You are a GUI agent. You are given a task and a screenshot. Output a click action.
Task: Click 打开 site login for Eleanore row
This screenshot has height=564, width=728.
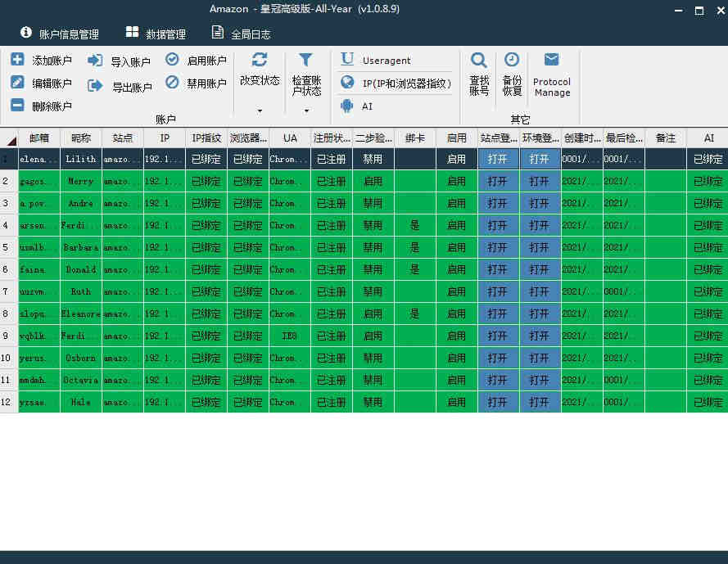coord(498,314)
